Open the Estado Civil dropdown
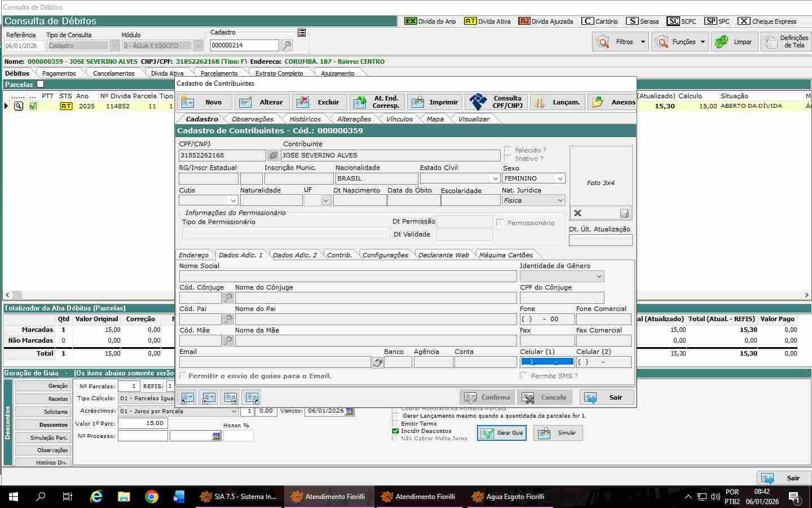Viewport: 812px width, 508px height. [495, 178]
